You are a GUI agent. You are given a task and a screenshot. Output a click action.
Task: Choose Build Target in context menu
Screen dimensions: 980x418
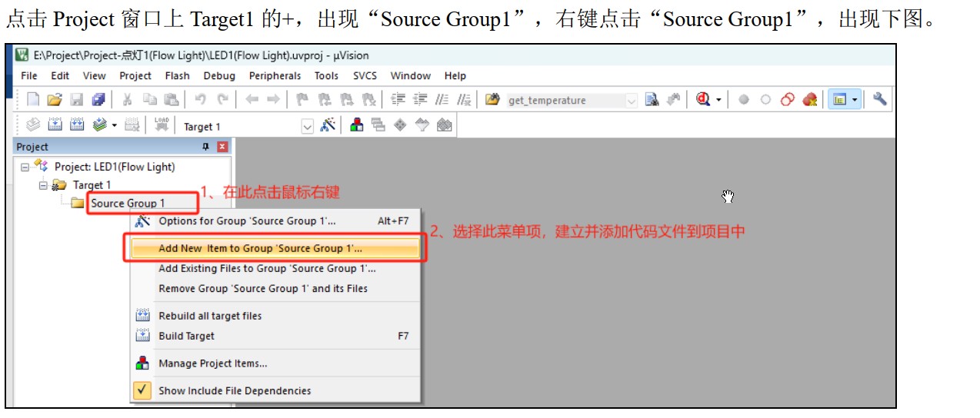(x=275, y=336)
